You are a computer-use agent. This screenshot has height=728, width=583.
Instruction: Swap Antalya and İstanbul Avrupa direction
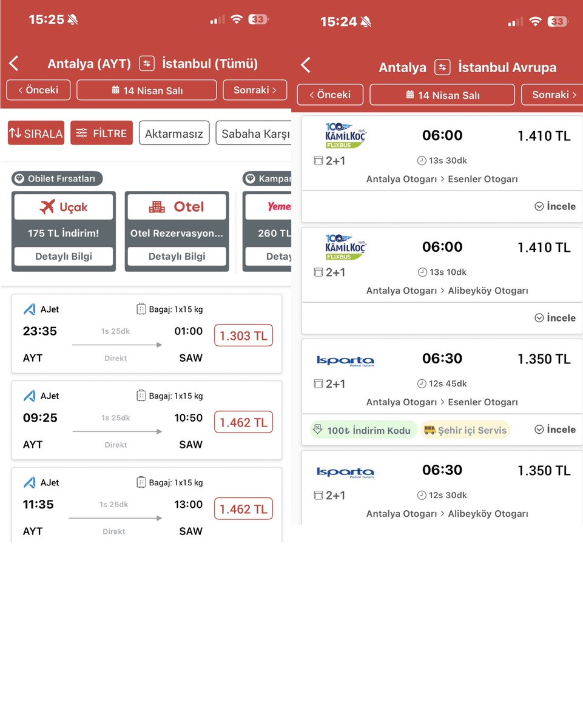tap(442, 67)
